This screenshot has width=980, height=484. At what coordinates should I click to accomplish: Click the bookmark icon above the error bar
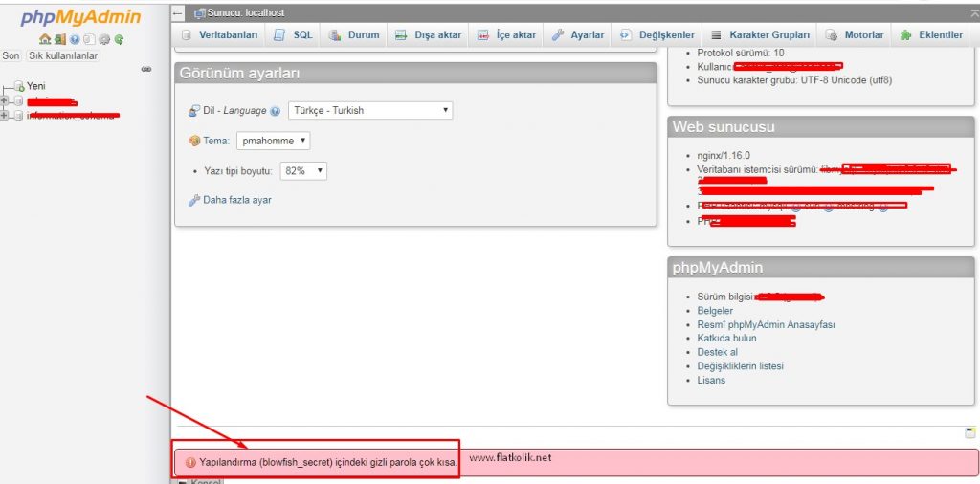tap(970, 432)
